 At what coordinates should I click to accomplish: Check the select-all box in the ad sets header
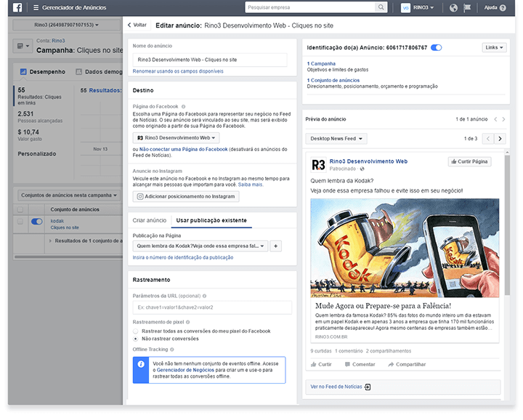[x=20, y=209]
